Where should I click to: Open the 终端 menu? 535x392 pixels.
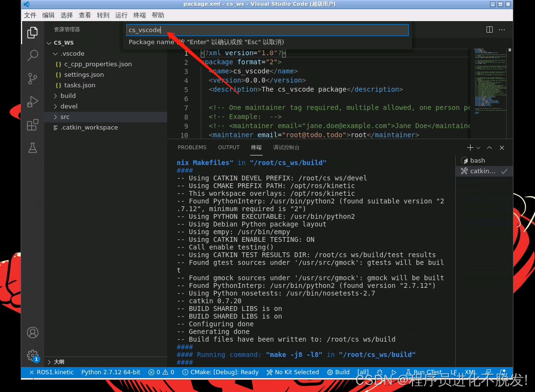coord(140,15)
